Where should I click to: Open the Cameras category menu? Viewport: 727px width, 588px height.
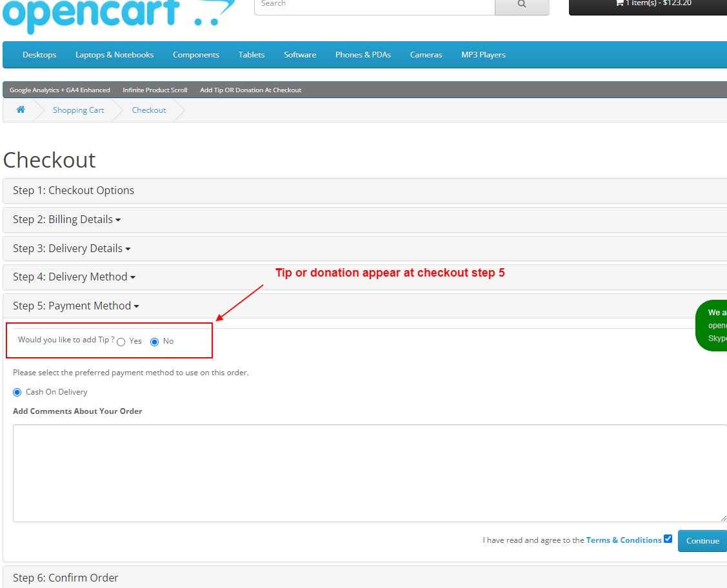click(x=426, y=55)
